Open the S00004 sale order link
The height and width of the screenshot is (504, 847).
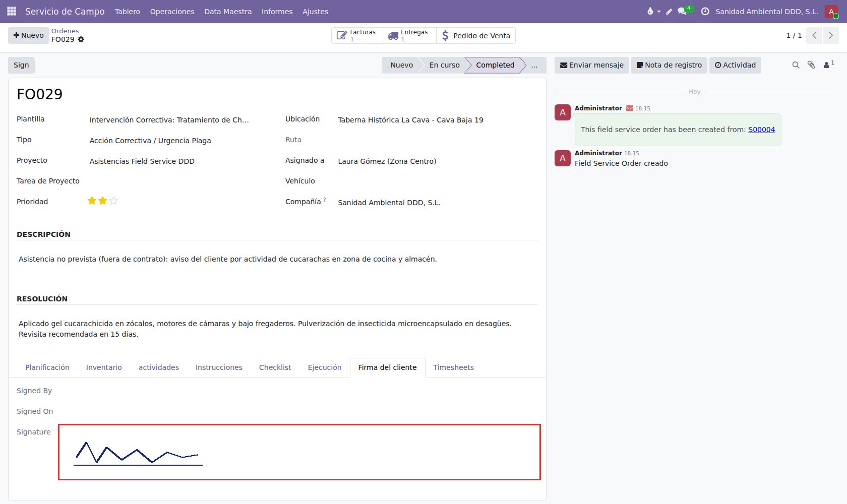(761, 130)
